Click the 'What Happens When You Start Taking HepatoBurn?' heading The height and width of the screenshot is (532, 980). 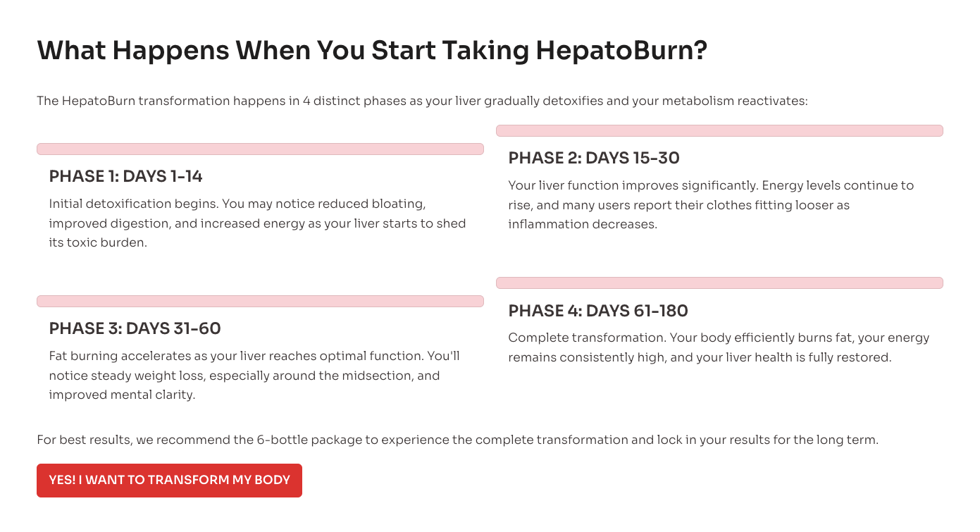click(371, 51)
